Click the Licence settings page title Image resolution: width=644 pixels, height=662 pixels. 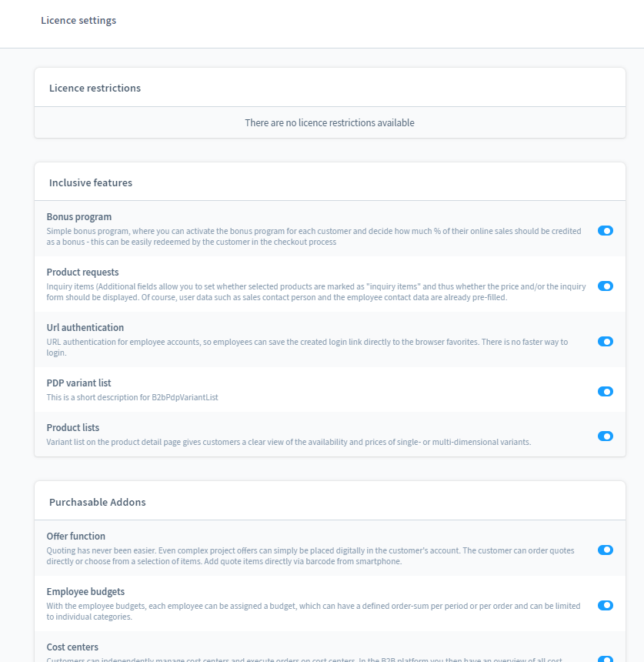tap(78, 21)
